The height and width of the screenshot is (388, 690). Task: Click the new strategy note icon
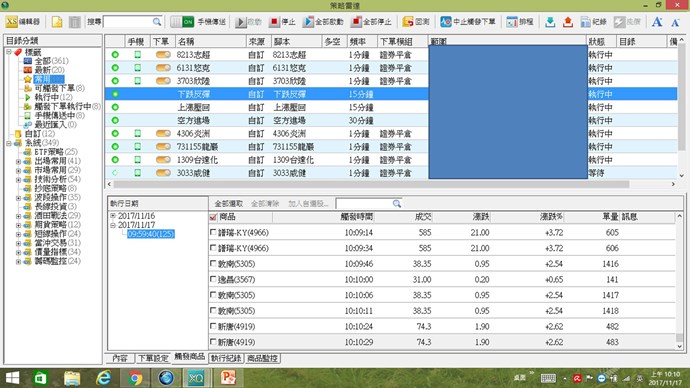[57, 22]
